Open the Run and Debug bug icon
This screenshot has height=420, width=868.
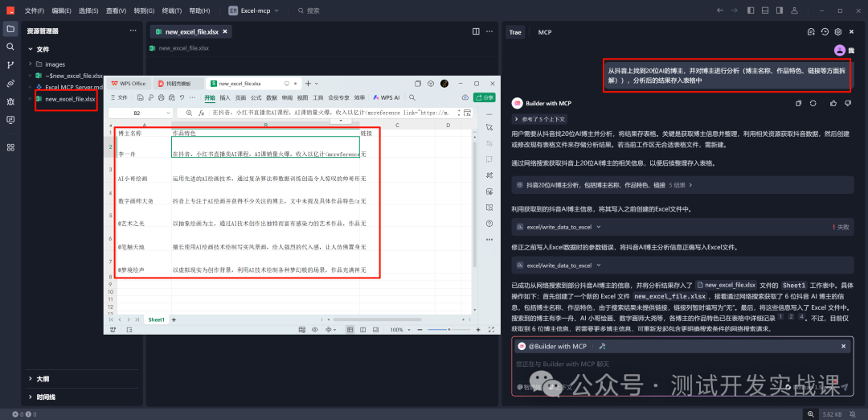[x=10, y=101]
